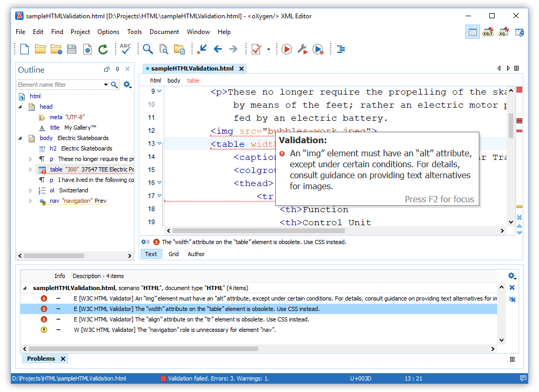Run the ABC spell check

tap(126, 49)
